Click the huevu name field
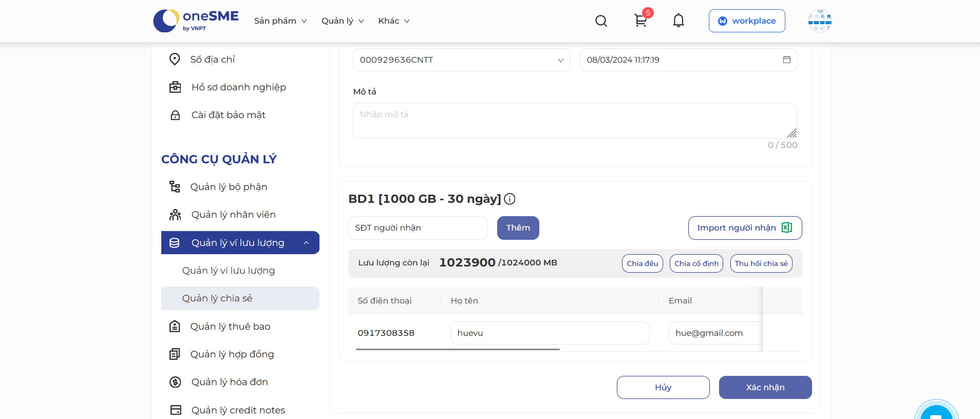The height and width of the screenshot is (419, 980). [550, 333]
